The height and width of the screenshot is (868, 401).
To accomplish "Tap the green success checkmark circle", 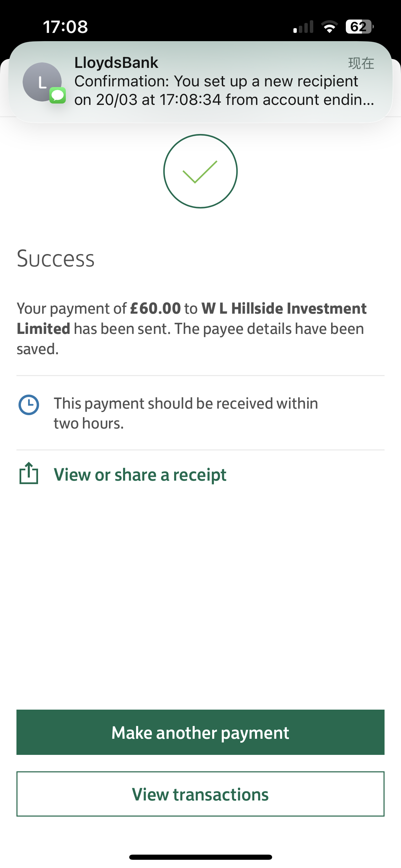I will (200, 171).
